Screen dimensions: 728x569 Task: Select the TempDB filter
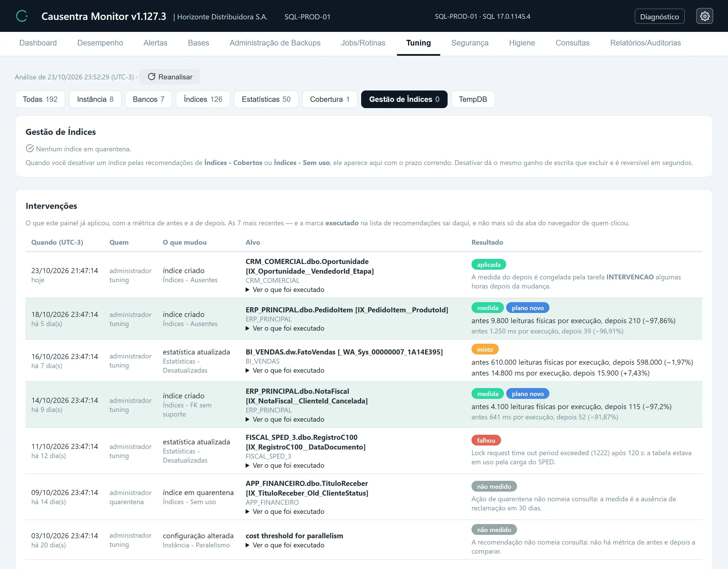(473, 99)
